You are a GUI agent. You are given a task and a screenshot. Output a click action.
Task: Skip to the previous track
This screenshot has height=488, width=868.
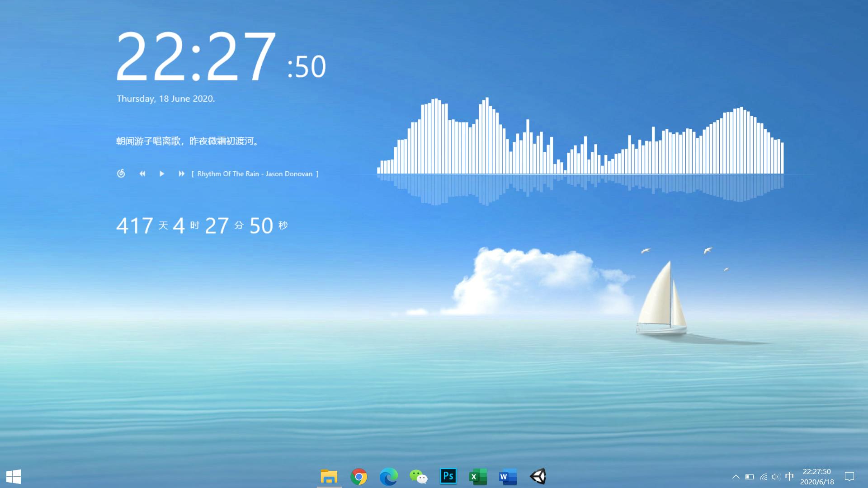tap(142, 174)
